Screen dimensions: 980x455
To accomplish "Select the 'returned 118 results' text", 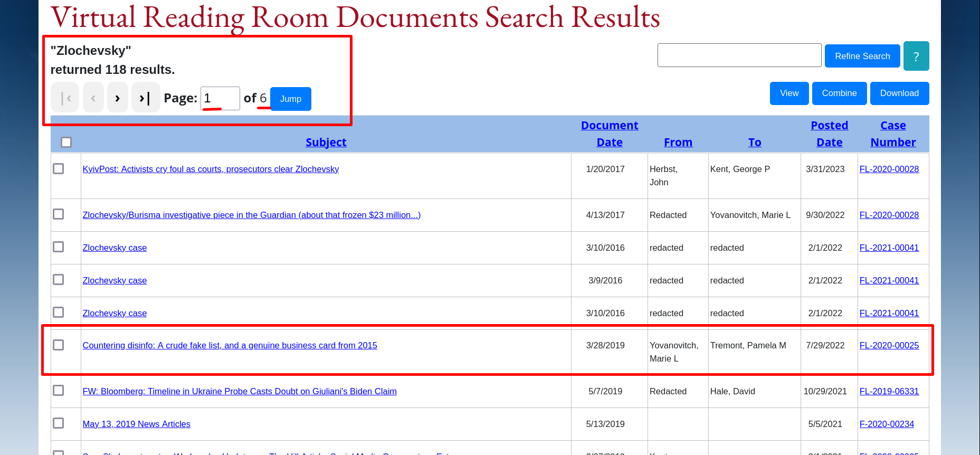I will (112, 70).
